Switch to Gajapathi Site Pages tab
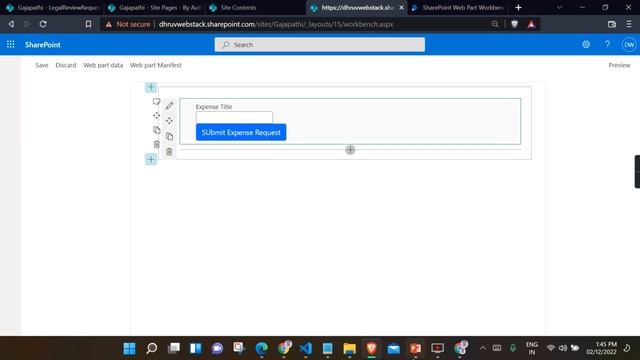This screenshot has height=360, width=640. [154, 7]
